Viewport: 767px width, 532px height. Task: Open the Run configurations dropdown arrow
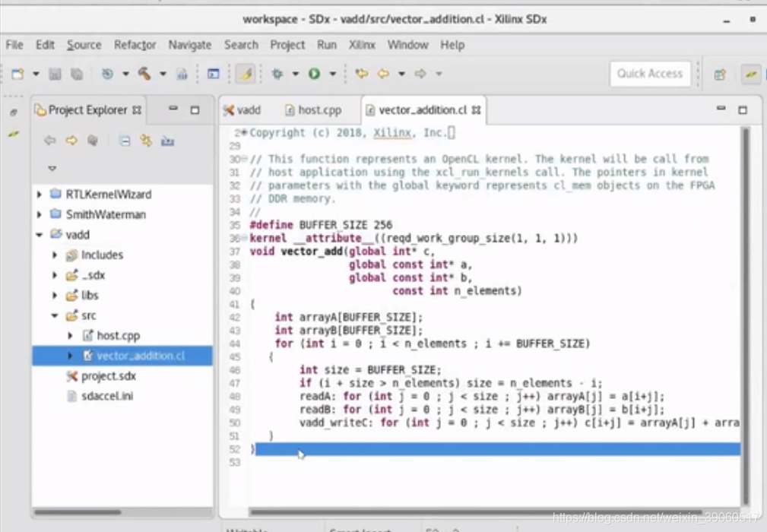point(333,74)
